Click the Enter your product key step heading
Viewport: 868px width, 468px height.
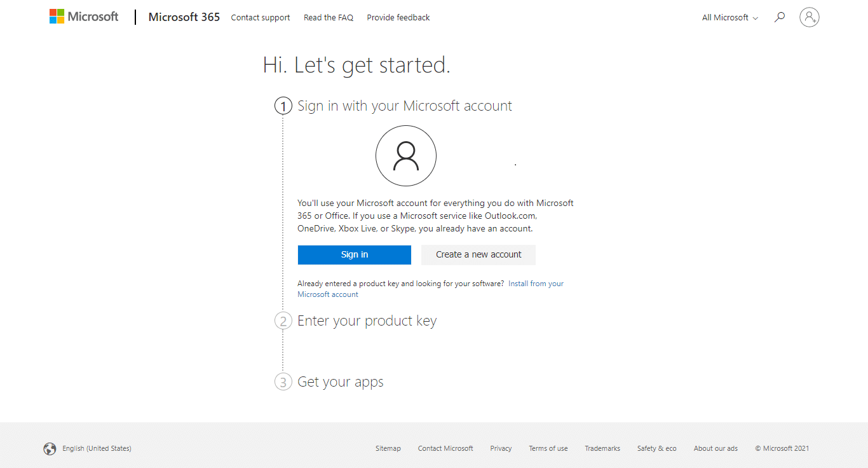click(367, 321)
